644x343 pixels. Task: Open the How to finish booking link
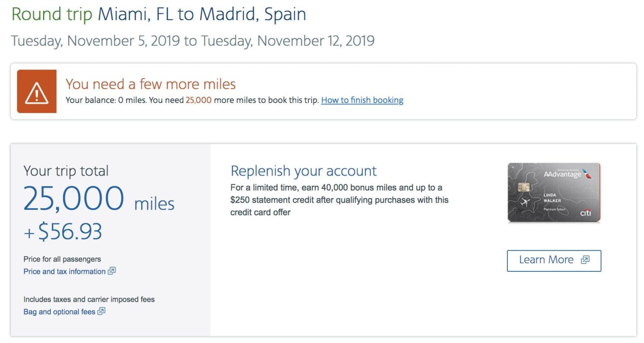coord(362,100)
